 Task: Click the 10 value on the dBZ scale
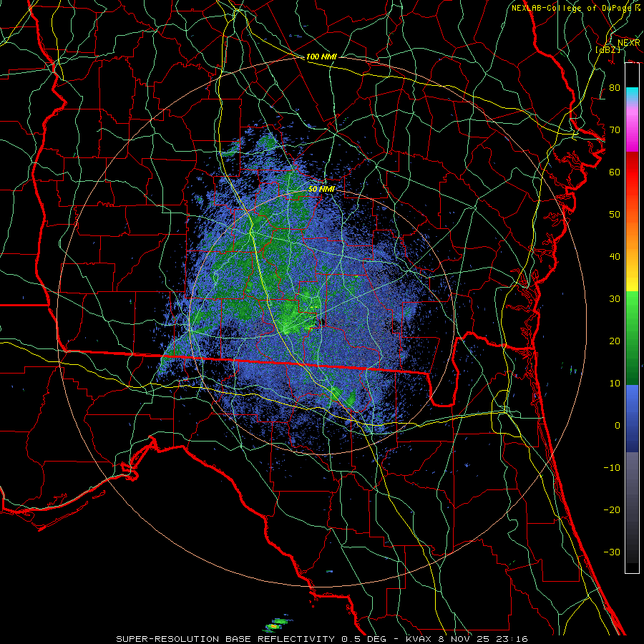click(615, 384)
